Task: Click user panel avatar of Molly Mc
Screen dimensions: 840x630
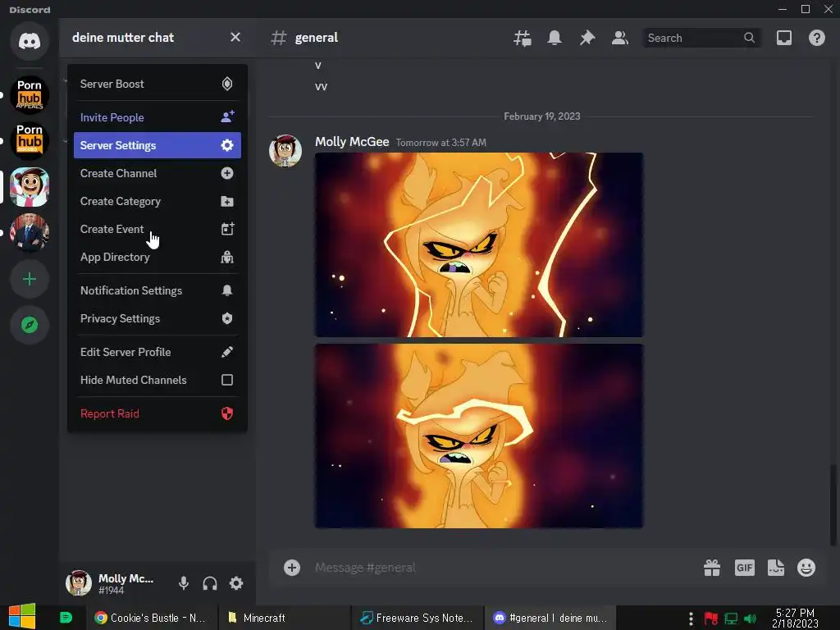Action: (78, 583)
